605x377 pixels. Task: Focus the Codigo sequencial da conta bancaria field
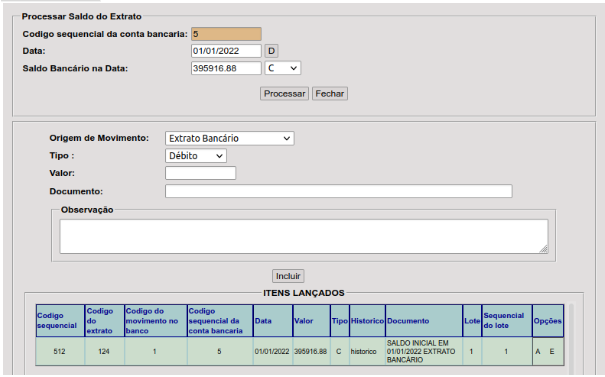pos(226,34)
